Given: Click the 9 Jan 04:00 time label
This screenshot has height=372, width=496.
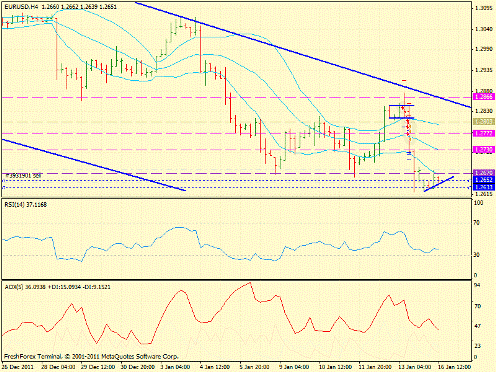Looking at the screenshot, I should (x=293, y=367).
